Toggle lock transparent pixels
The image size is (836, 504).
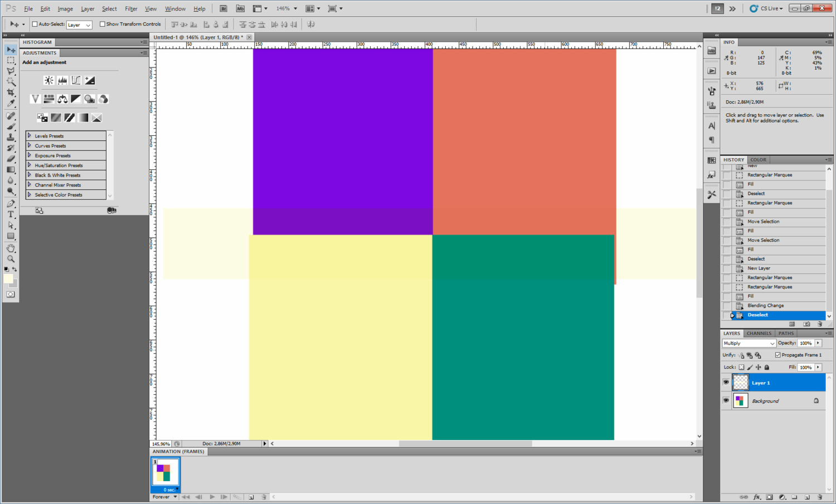click(x=741, y=367)
